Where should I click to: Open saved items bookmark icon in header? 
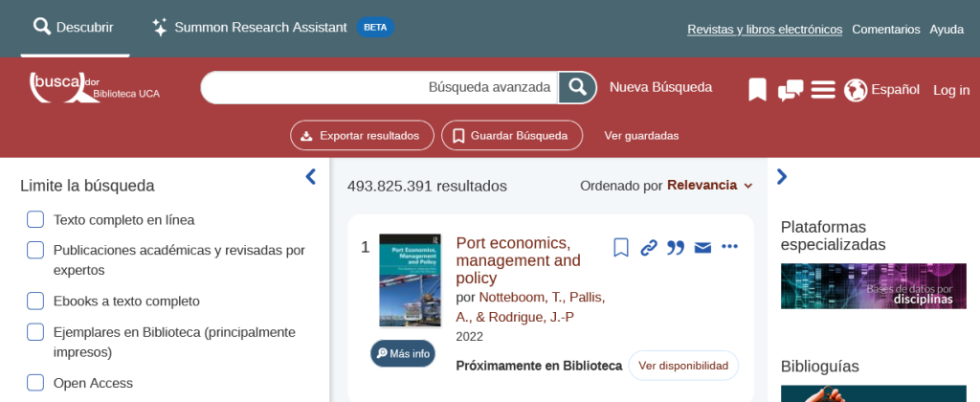tap(757, 90)
